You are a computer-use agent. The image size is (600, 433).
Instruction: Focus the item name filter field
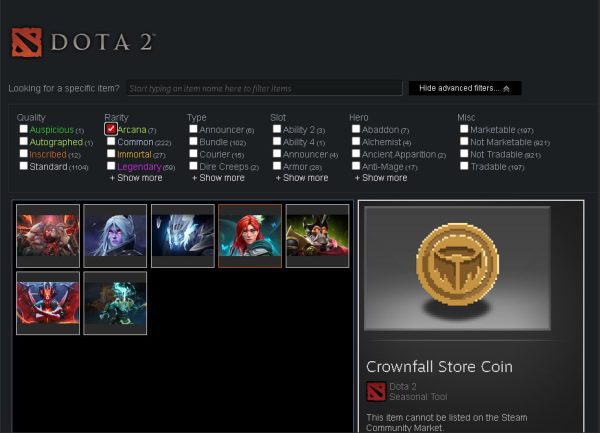pos(265,88)
